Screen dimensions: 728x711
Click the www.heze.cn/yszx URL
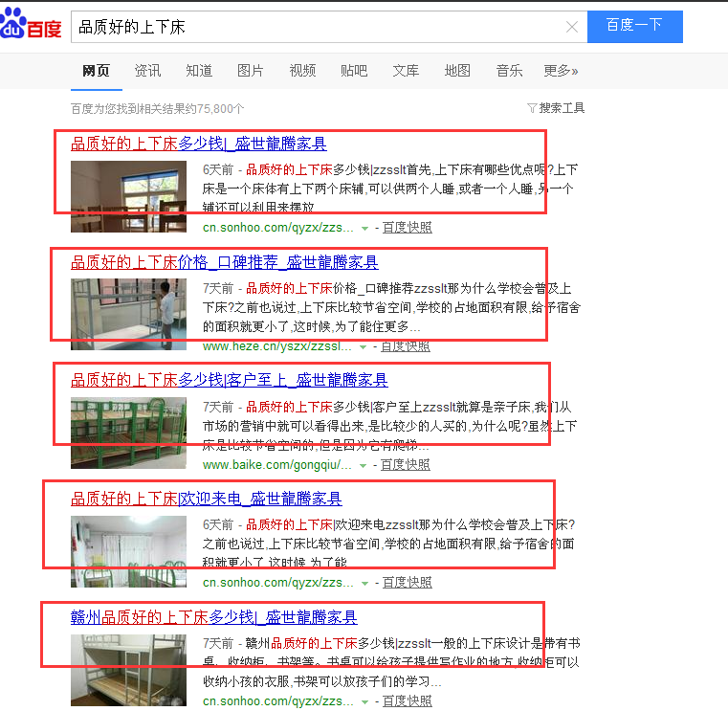[x=277, y=346]
